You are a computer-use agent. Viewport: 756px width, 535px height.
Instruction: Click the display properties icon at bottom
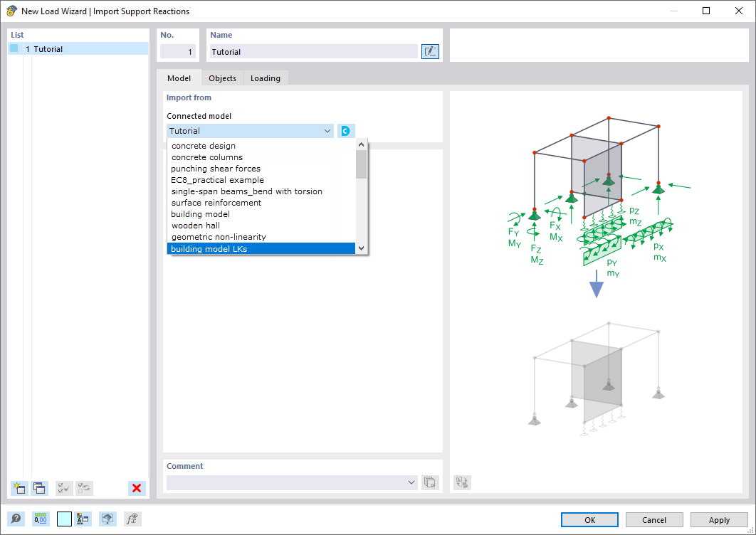(83, 519)
